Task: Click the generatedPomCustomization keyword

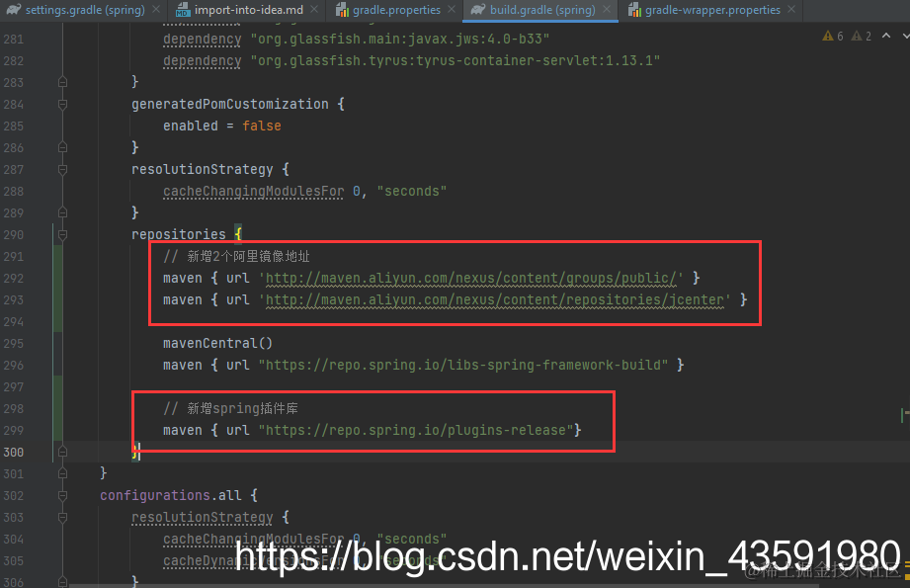Action: [230, 104]
